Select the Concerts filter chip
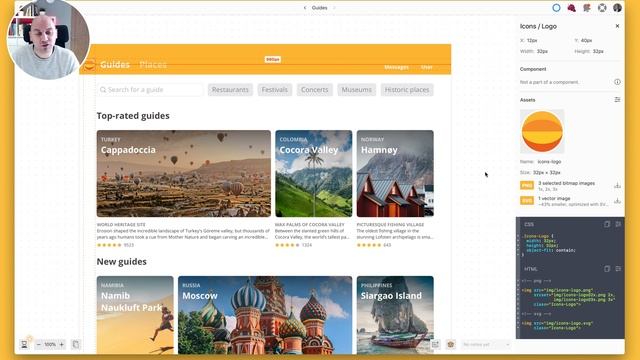The width and height of the screenshot is (640, 360). point(315,90)
